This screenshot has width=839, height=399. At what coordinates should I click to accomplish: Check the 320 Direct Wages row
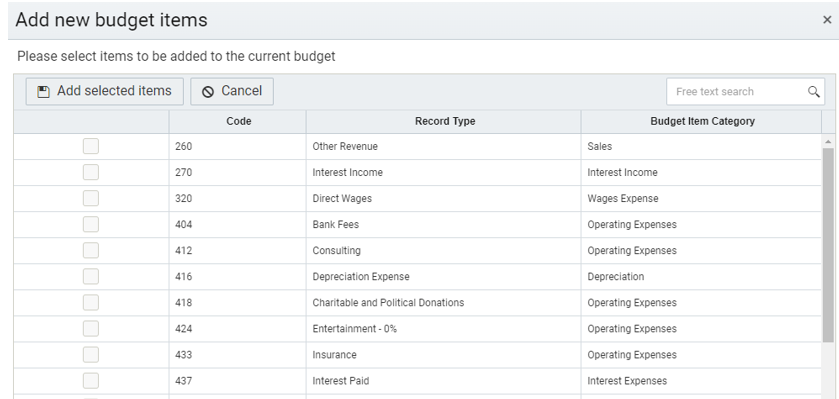point(90,198)
